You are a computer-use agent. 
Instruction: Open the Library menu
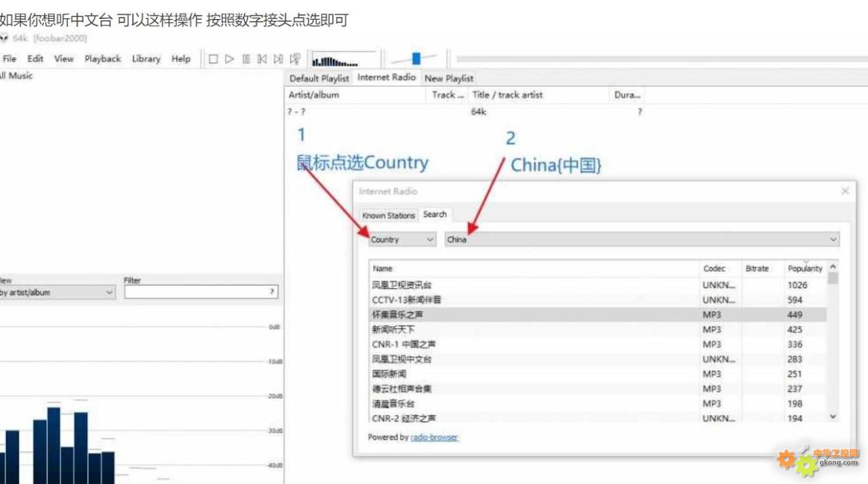146,59
